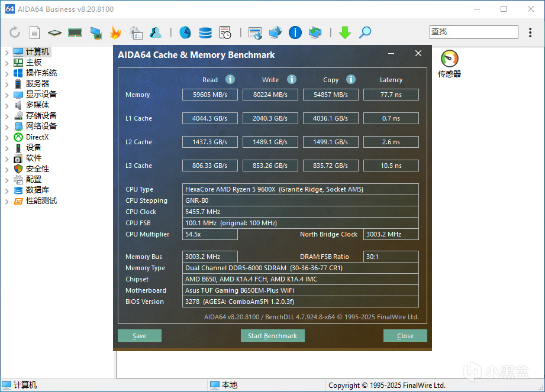The height and width of the screenshot is (392, 545).
Task: Click L1 Cache Read value 4044.3 GB/s
Action: pyautogui.click(x=210, y=118)
